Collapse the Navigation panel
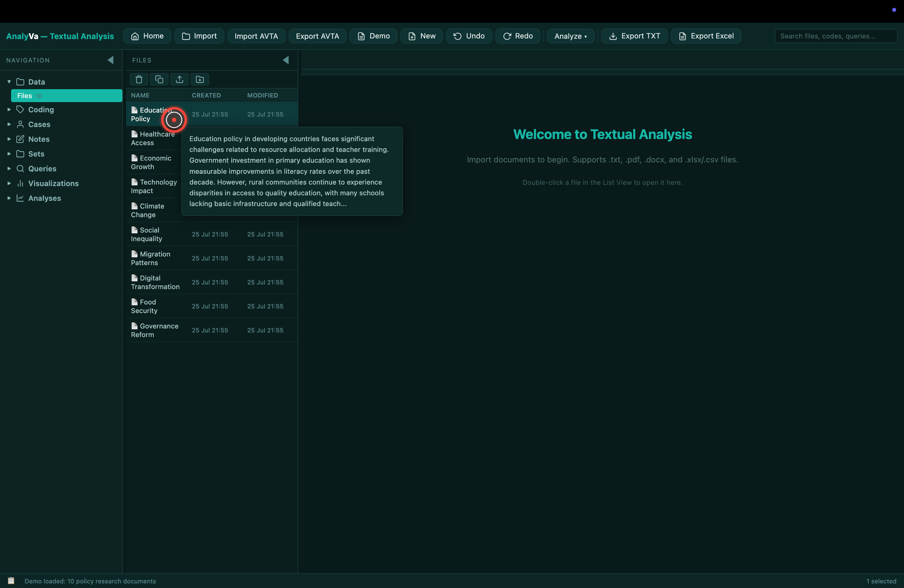904x588 pixels. point(110,60)
